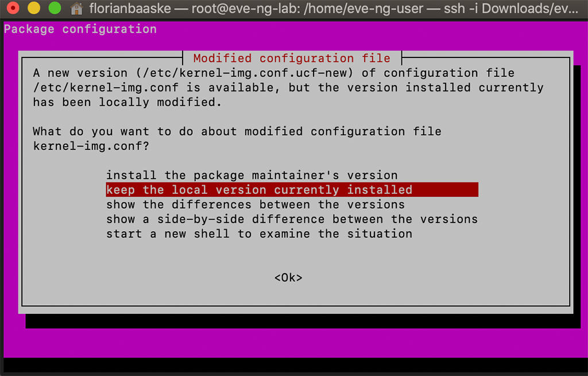
Task: Click the black drop shadow beneath the dialog
Action: click(303, 321)
